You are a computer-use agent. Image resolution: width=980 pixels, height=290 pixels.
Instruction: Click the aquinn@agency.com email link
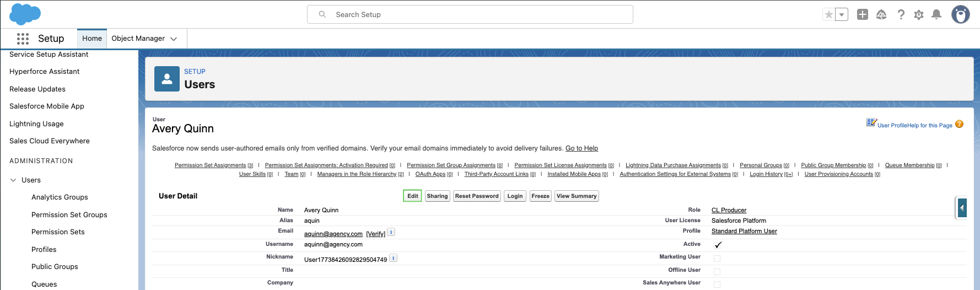(x=333, y=234)
